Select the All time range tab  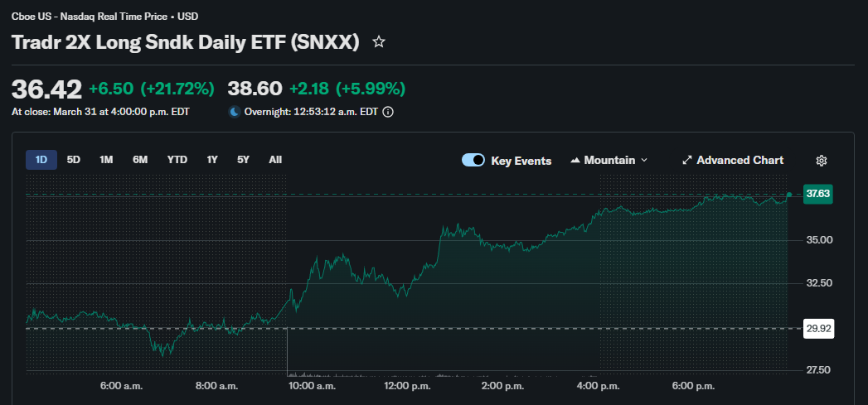276,160
